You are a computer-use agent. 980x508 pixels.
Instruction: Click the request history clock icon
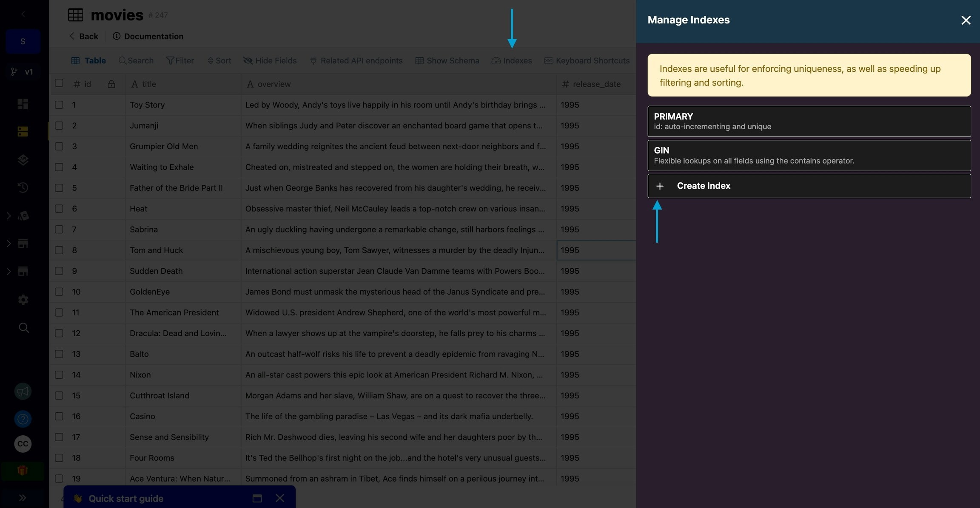23,187
